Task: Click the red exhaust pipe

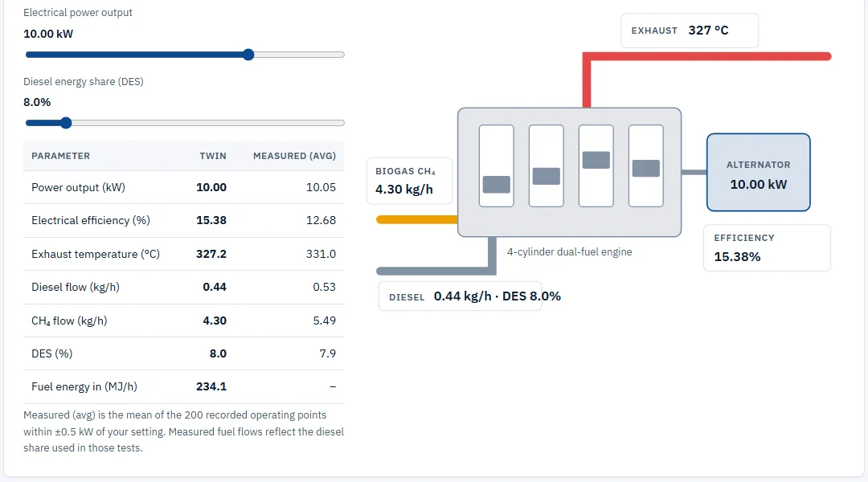Action: tap(709, 56)
